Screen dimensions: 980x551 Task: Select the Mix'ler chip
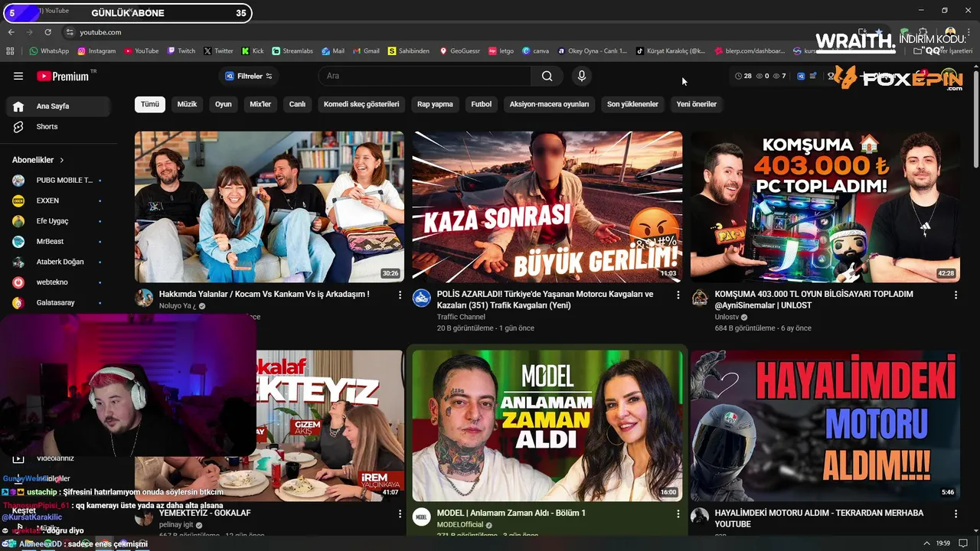260,104
